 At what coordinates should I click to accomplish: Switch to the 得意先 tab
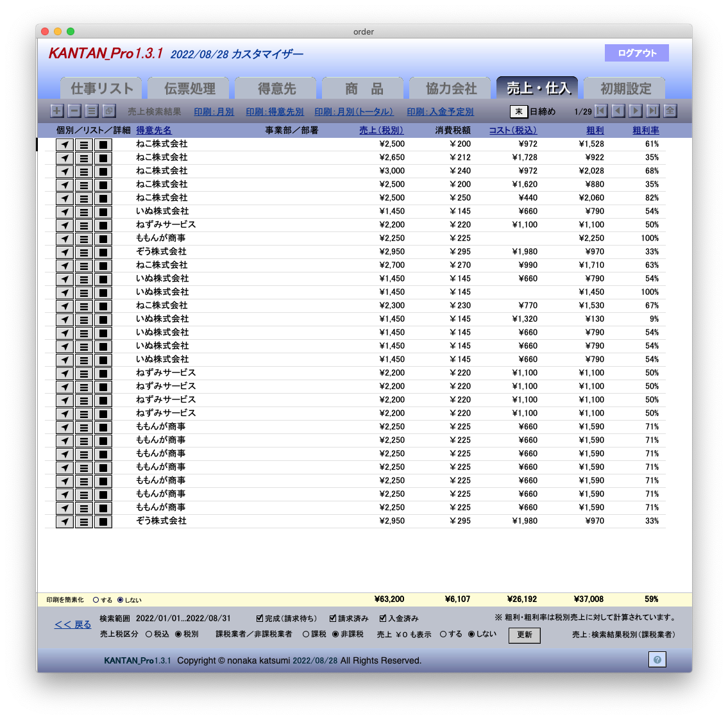tap(276, 88)
